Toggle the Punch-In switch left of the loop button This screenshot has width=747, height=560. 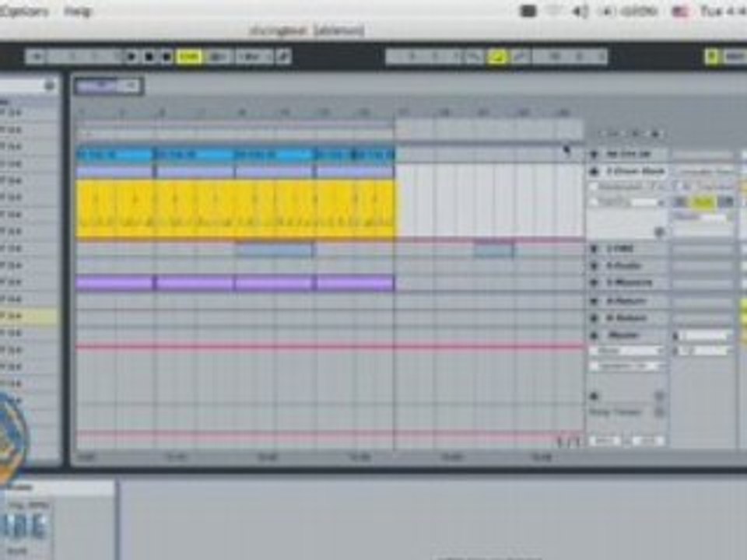point(474,57)
